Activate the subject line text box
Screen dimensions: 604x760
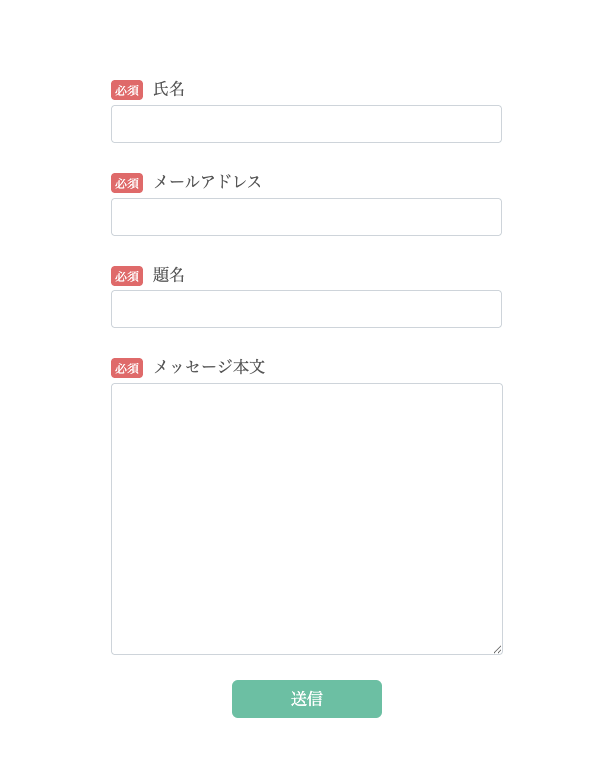(x=306, y=309)
